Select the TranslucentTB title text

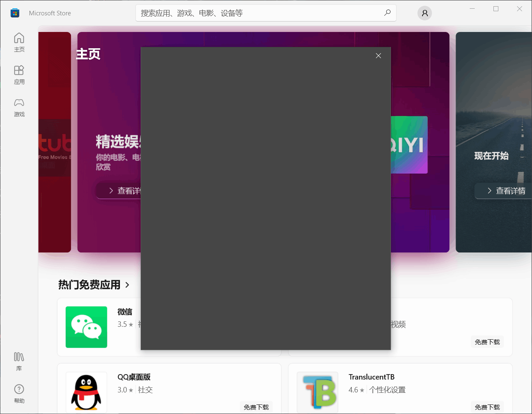pos(371,377)
